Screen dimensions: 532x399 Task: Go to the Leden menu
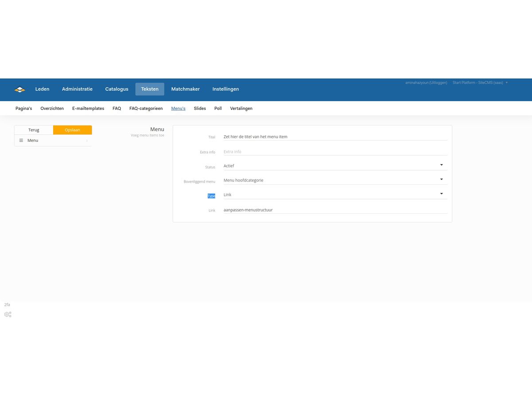(42, 89)
